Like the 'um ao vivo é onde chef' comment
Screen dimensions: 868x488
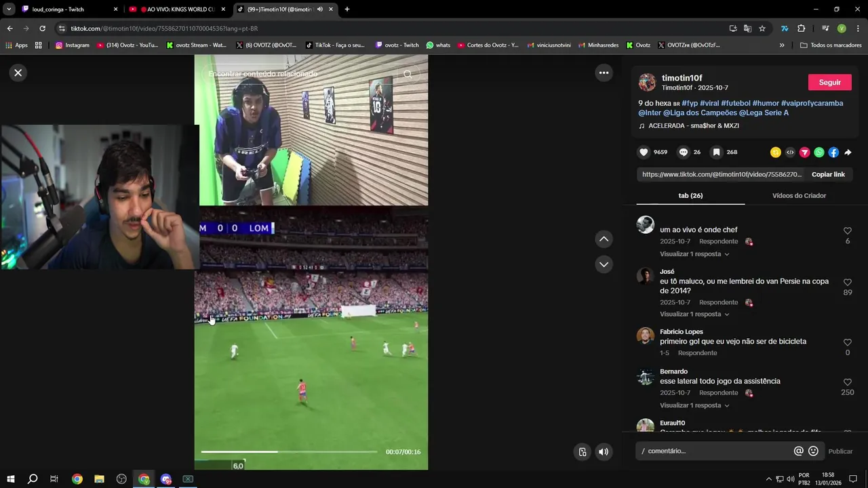848,230
